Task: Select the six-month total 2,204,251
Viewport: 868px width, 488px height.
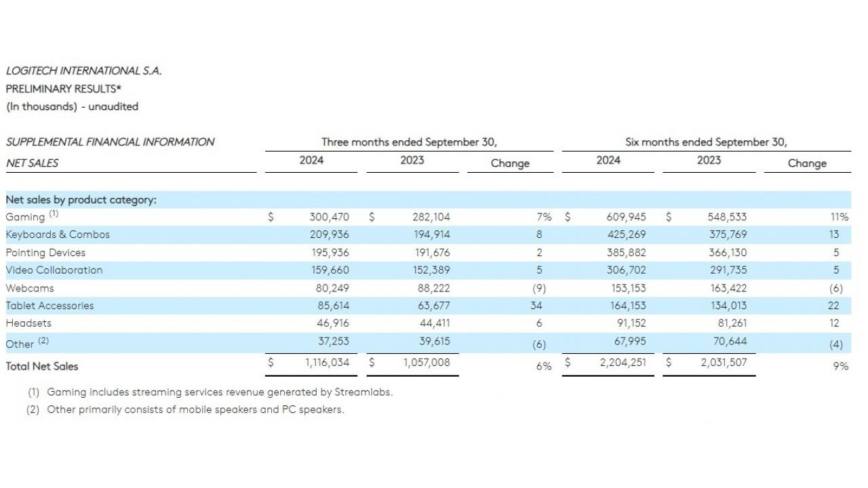Action: (623, 363)
